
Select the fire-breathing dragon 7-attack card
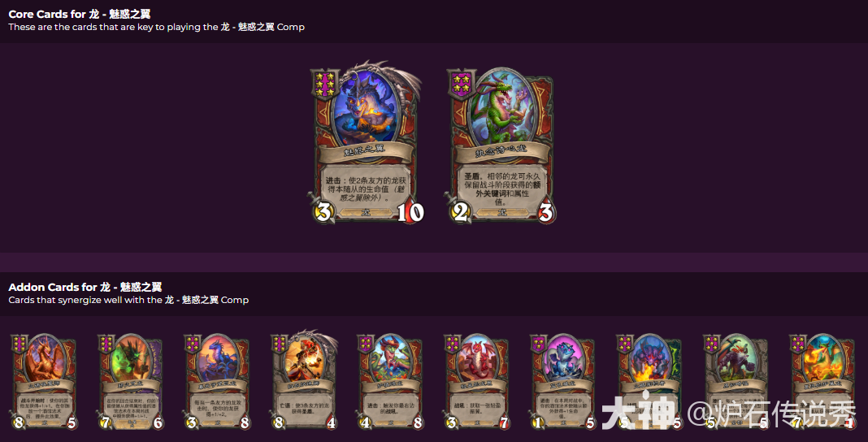pos(822,382)
